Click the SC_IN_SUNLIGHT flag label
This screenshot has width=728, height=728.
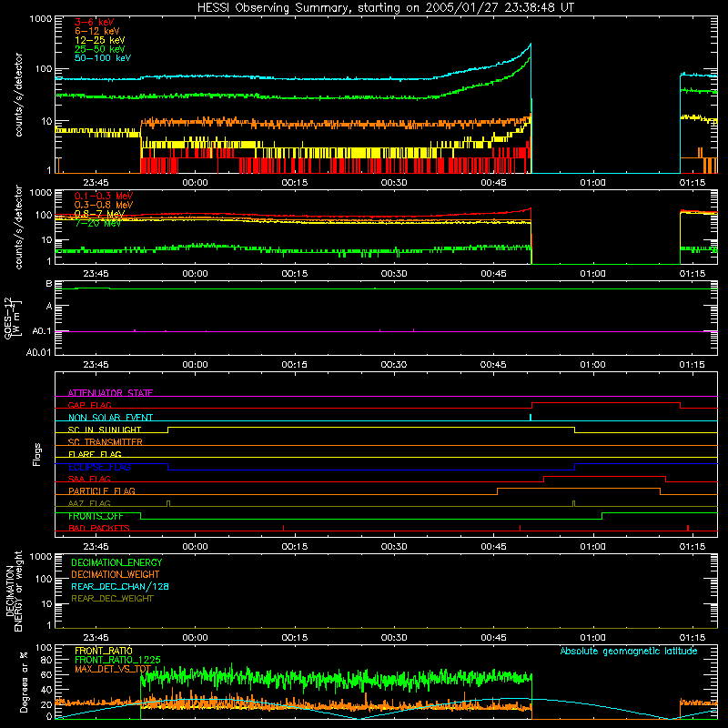coord(105,430)
